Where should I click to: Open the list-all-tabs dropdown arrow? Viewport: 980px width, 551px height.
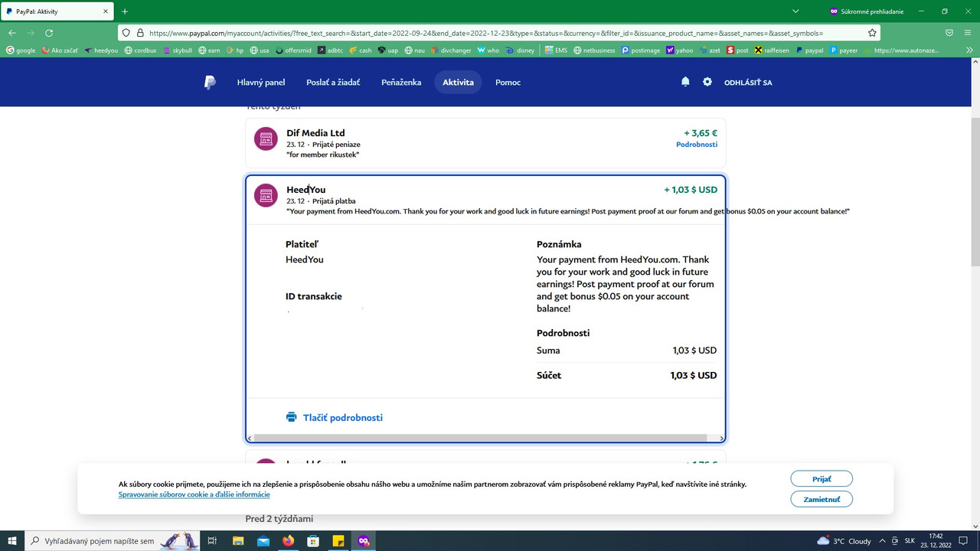(x=795, y=11)
